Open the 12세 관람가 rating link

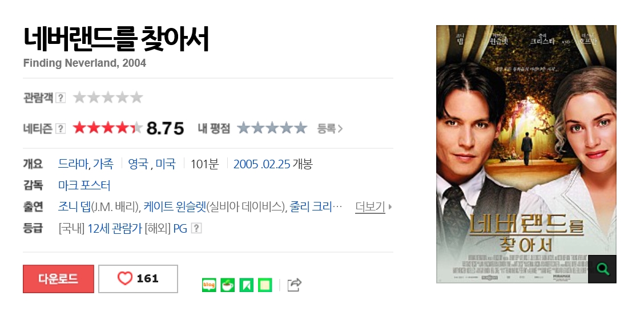tap(115, 228)
